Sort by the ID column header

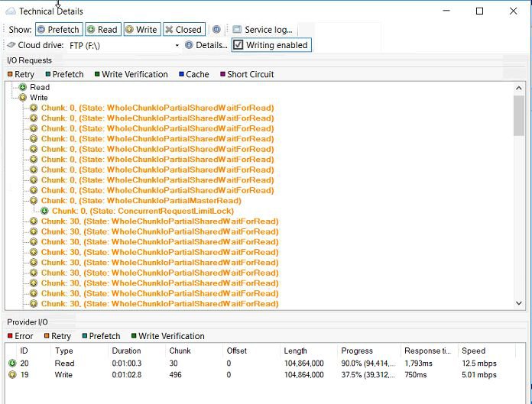point(34,351)
